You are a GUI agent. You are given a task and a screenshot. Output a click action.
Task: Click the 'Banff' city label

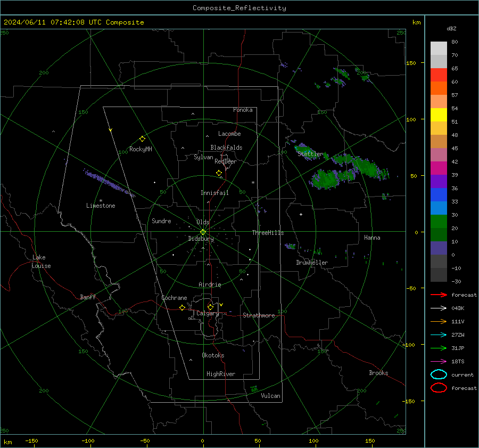[x=88, y=297]
